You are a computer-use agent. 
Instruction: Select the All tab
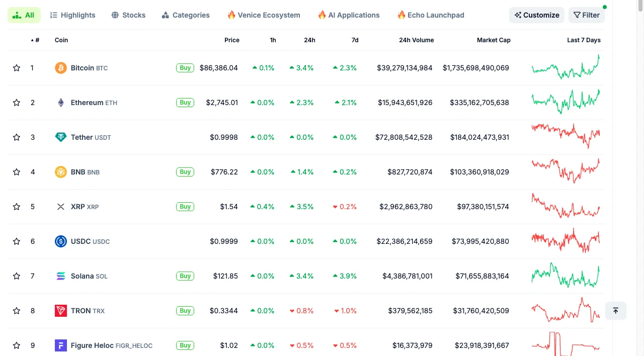(x=24, y=15)
